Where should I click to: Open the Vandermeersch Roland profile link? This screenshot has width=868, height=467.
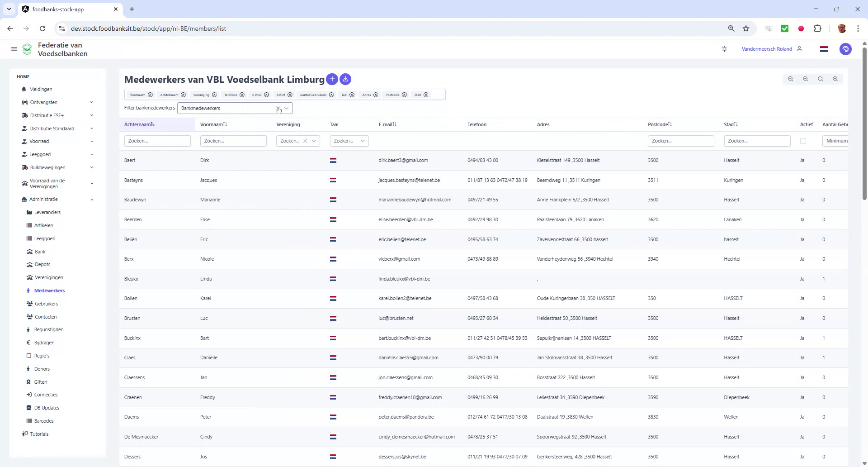click(766, 49)
